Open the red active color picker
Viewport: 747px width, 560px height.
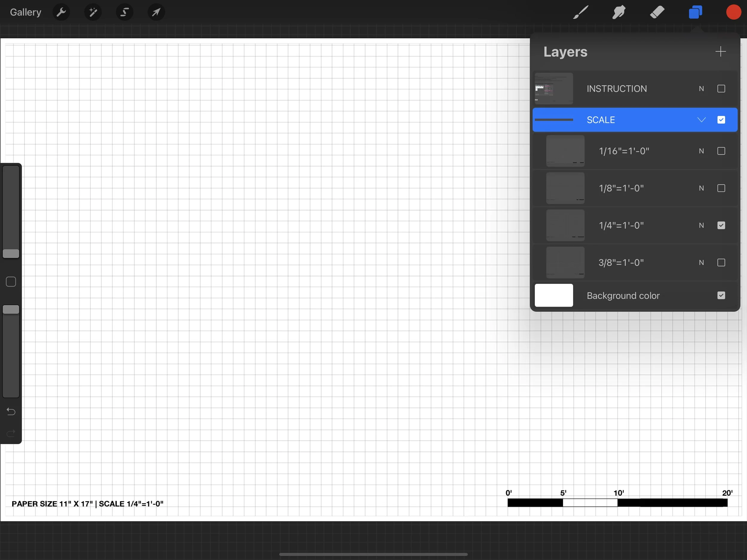tap(733, 13)
